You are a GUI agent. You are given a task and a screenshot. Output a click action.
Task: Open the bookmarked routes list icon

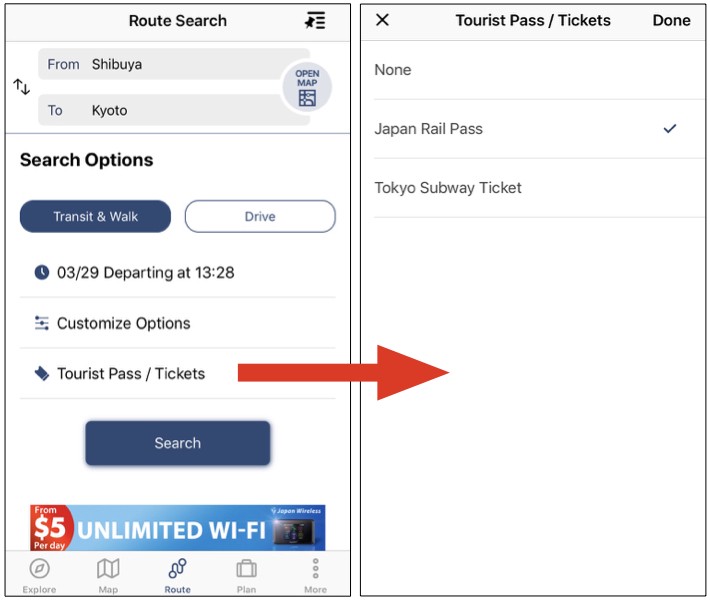click(x=315, y=21)
